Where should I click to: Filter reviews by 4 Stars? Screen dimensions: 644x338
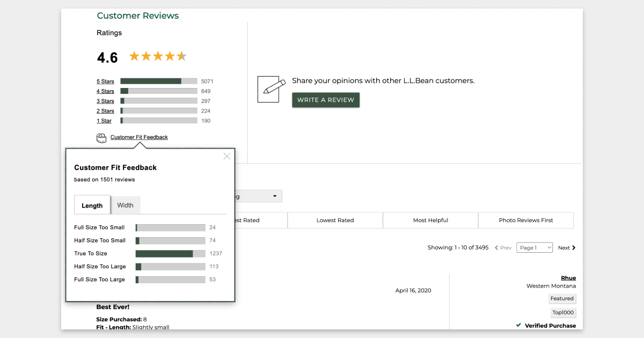105,91
